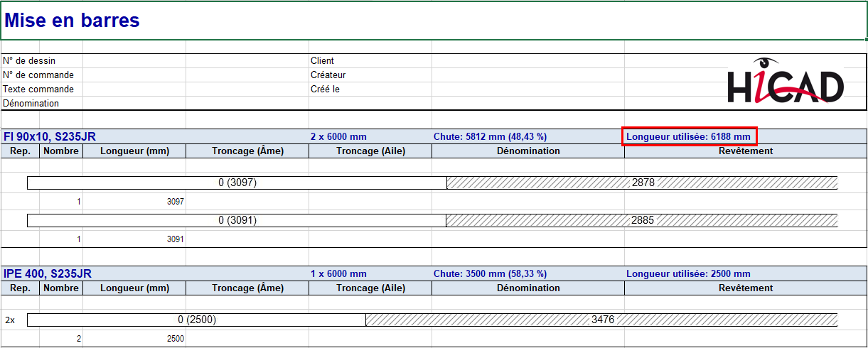Select the "IPE 400, S235JR" section heading
The image size is (868, 348).
[x=48, y=273]
